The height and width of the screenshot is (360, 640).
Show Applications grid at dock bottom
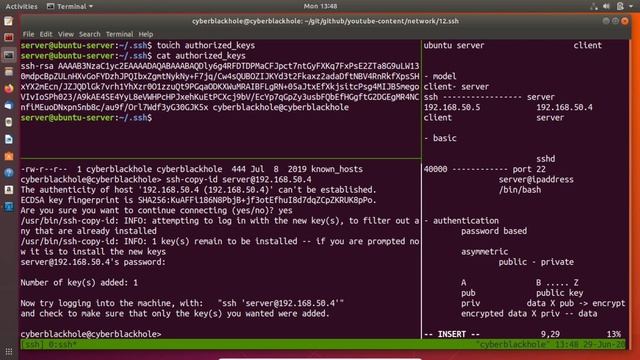pos(9,351)
